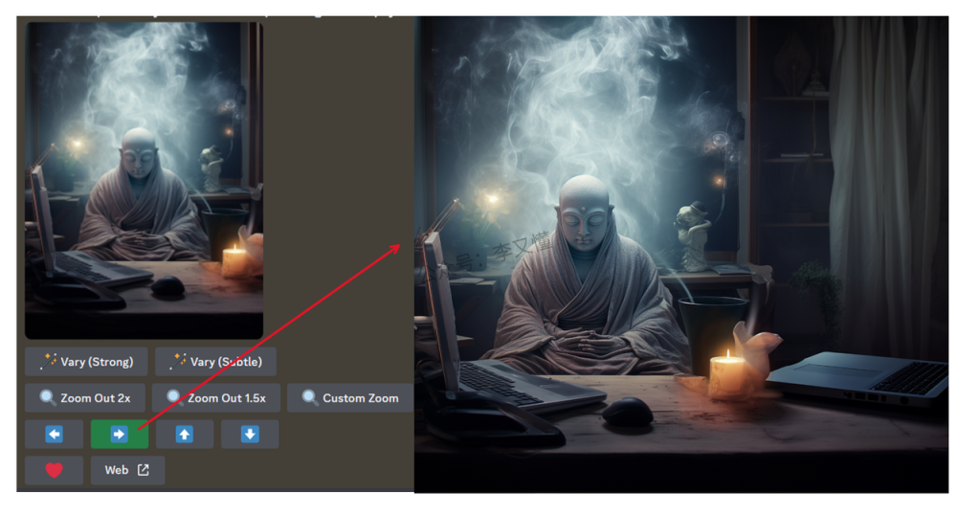Click the Vary (Strong) text label

[x=97, y=362]
